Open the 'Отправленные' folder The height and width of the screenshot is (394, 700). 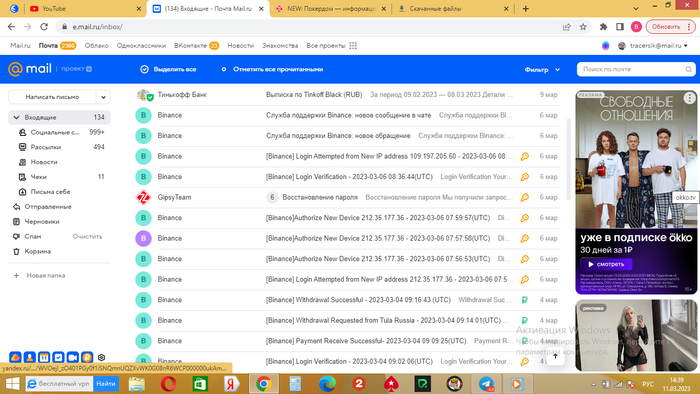click(x=59, y=207)
